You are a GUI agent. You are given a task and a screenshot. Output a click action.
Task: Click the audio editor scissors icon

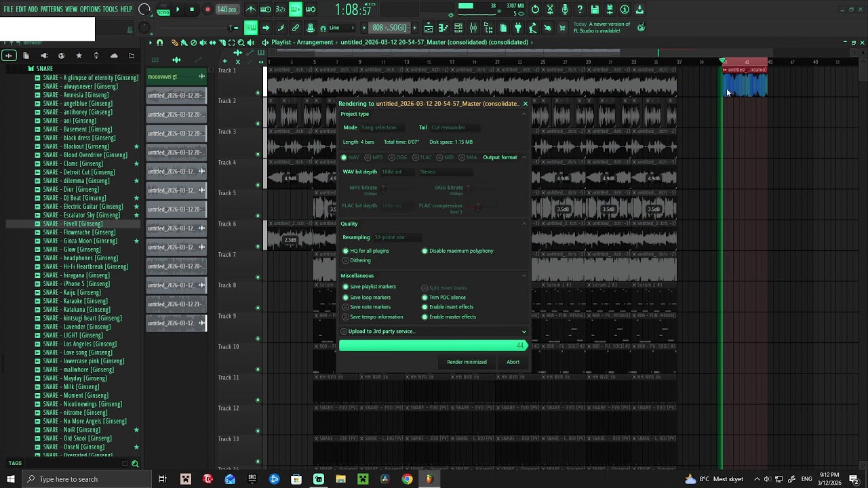pyautogui.click(x=550, y=9)
